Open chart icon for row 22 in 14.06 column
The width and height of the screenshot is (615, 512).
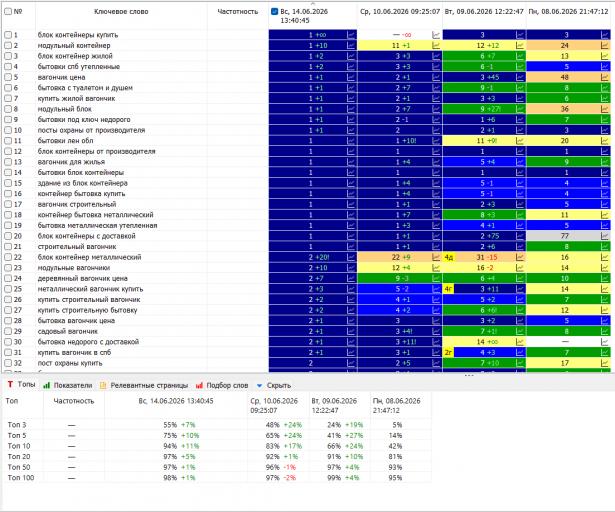[351, 257]
